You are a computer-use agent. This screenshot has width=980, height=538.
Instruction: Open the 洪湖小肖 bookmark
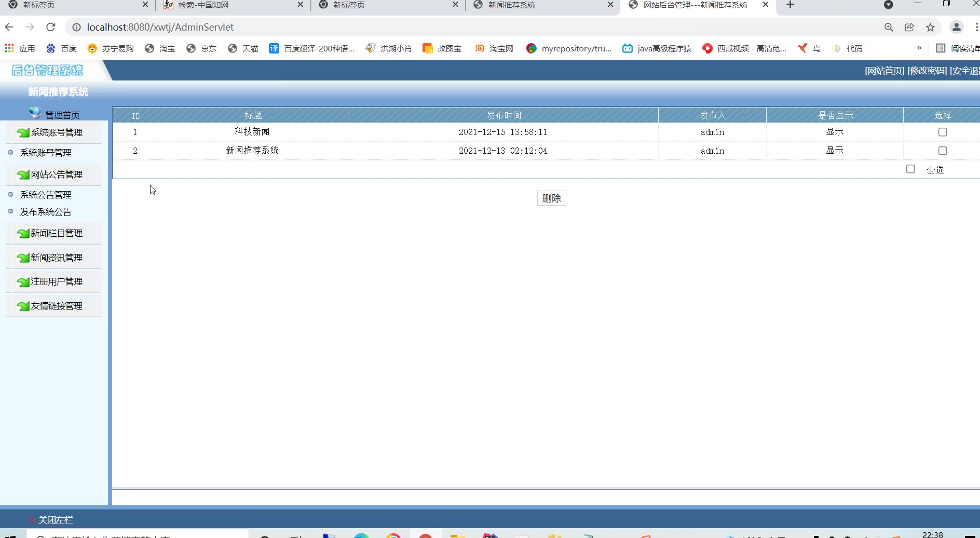[389, 48]
